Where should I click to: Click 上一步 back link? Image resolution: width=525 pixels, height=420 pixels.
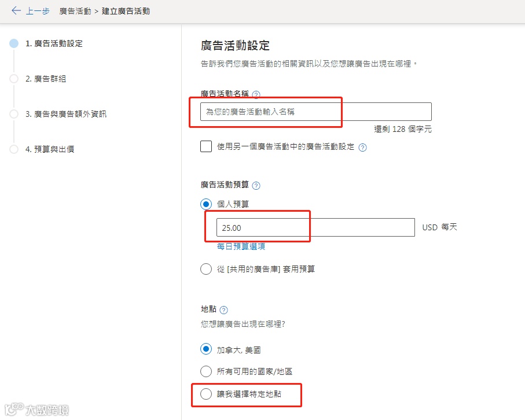click(38, 11)
